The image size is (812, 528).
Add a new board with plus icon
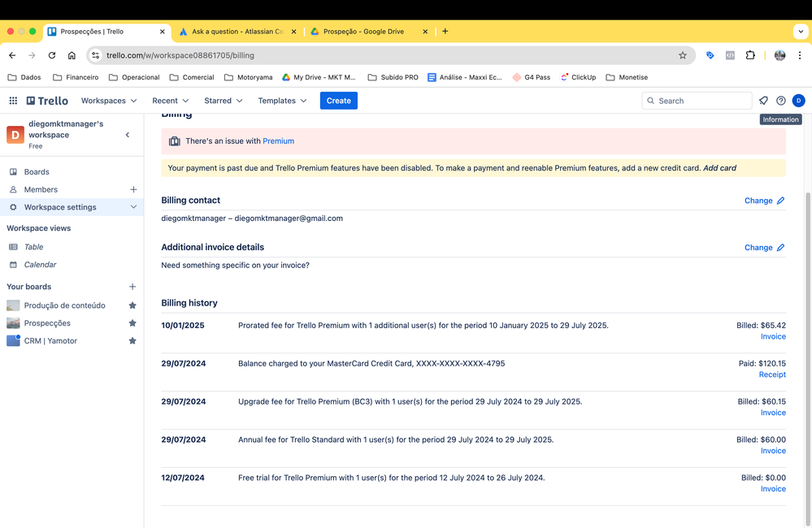click(x=132, y=287)
